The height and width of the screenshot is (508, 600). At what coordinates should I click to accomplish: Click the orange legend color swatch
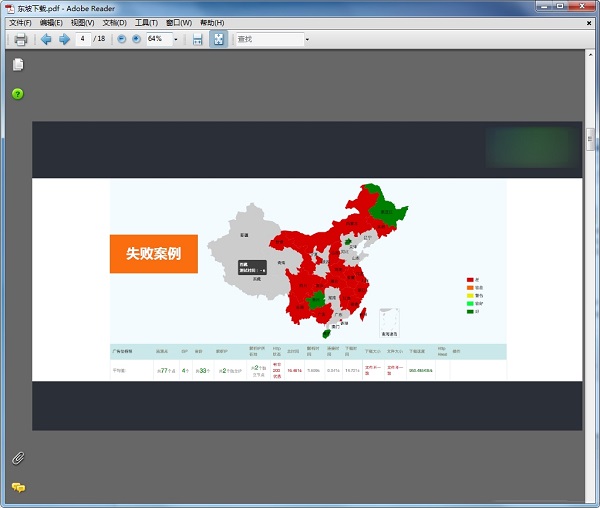click(x=470, y=288)
